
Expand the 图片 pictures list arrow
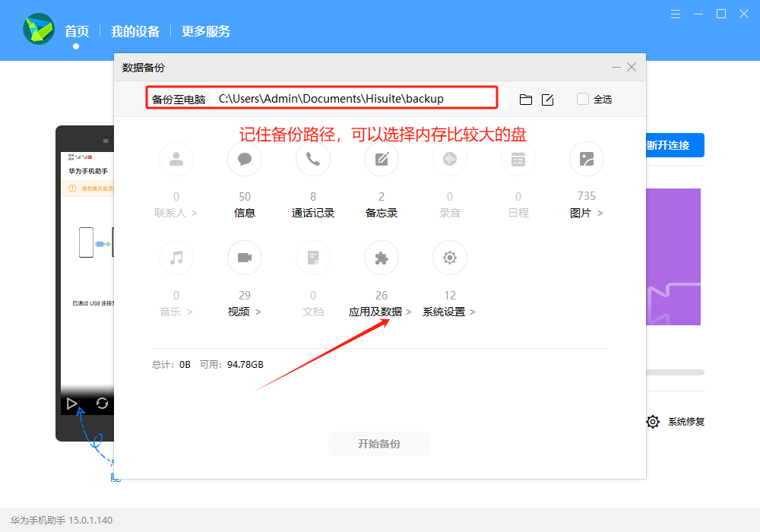pos(600,214)
